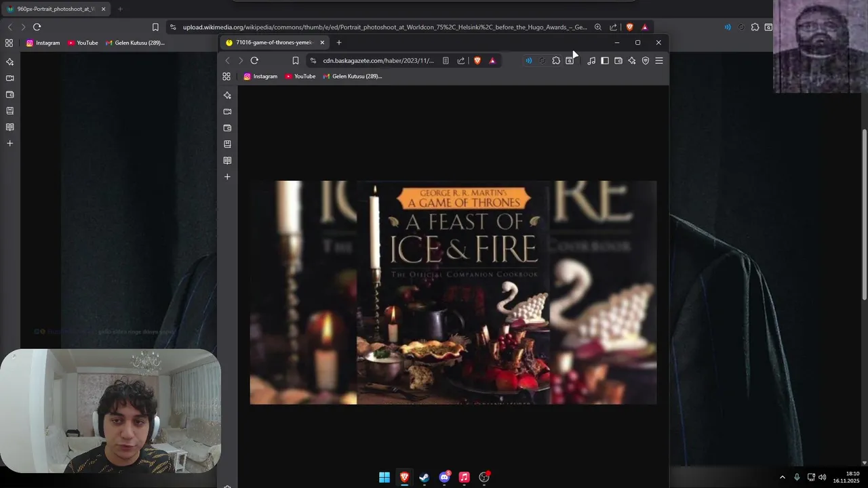Open the clock showing 18:10 16.11.2025

tap(847, 477)
